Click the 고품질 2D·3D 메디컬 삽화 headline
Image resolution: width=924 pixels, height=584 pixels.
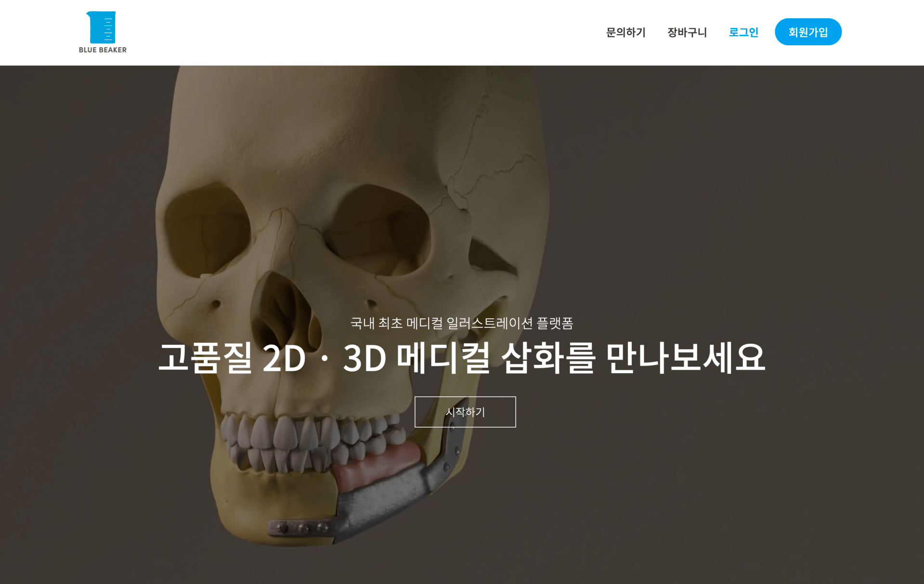click(x=461, y=357)
